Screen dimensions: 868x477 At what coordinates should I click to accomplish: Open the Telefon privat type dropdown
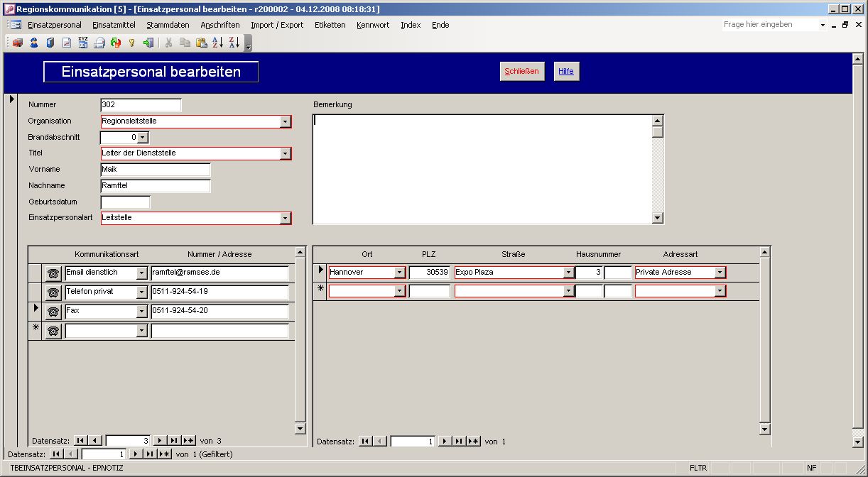pos(142,292)
